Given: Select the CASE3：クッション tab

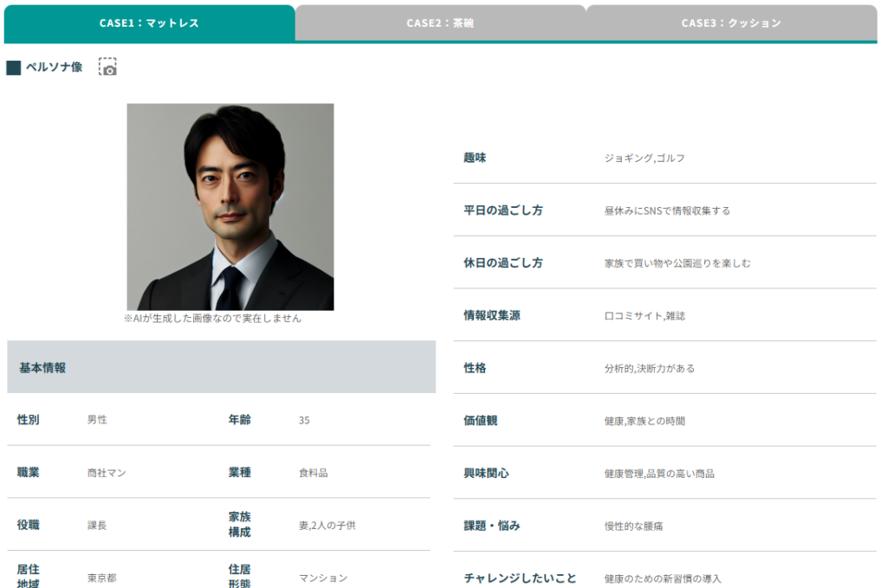Looking at the screenshot, I should [x=731, y=23].
